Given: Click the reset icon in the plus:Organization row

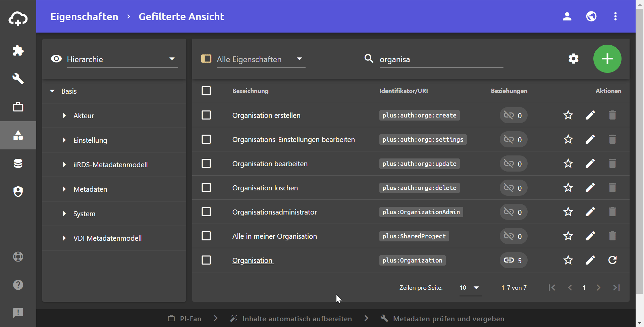Looking at the screenshot, I should (x=612, y=260).
